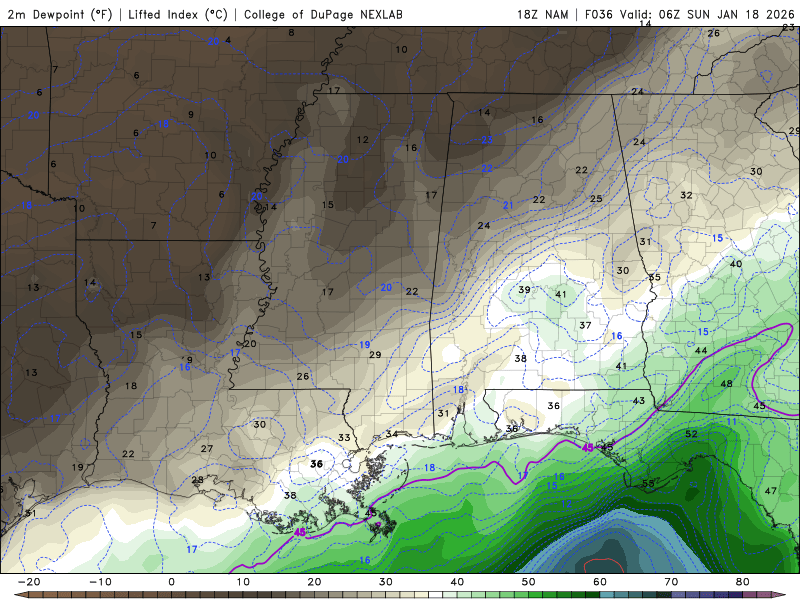Click the black dewpoint value '8'
The image size is (800, 600).
coord(291,33)
